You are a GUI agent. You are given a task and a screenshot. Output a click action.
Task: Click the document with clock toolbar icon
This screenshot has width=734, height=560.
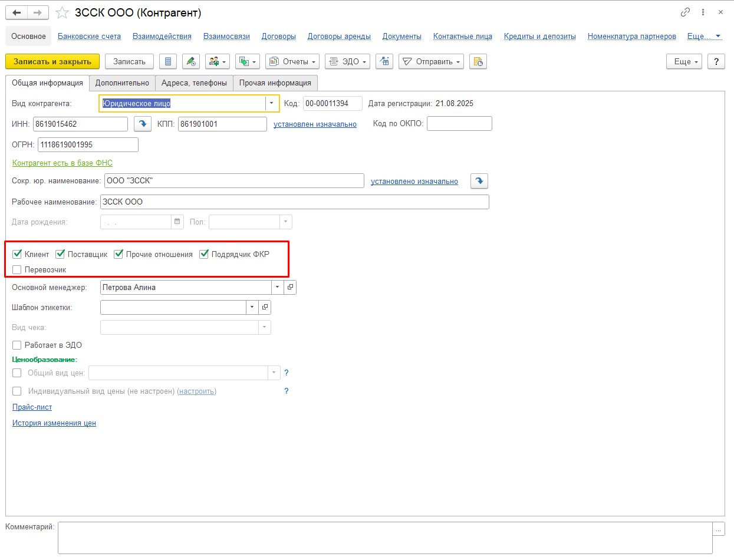(x=478, y=61)
